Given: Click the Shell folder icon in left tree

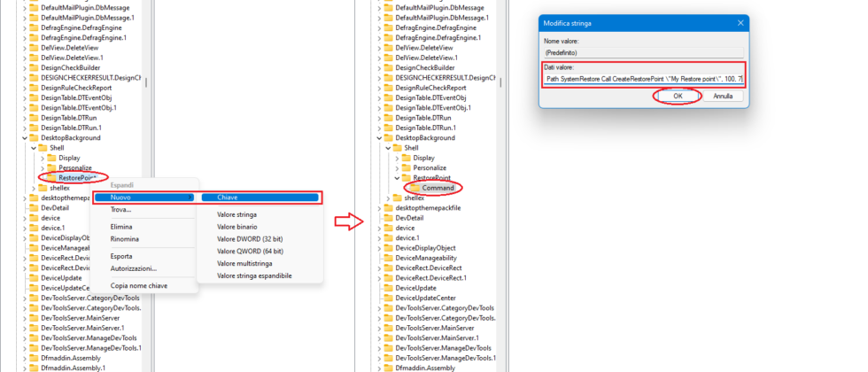Looking at the screenshot, I should pyautogui.click(x=43, y=148).
